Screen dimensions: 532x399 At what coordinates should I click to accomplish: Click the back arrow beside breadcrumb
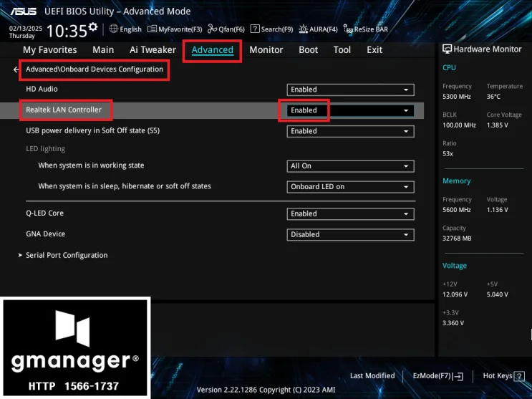(16, 69)
